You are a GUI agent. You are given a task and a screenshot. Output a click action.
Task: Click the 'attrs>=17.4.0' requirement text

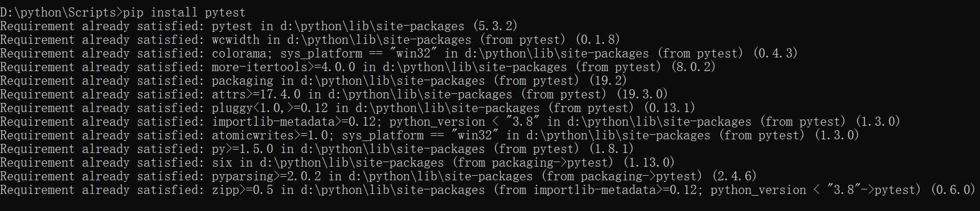pos(256,94)
